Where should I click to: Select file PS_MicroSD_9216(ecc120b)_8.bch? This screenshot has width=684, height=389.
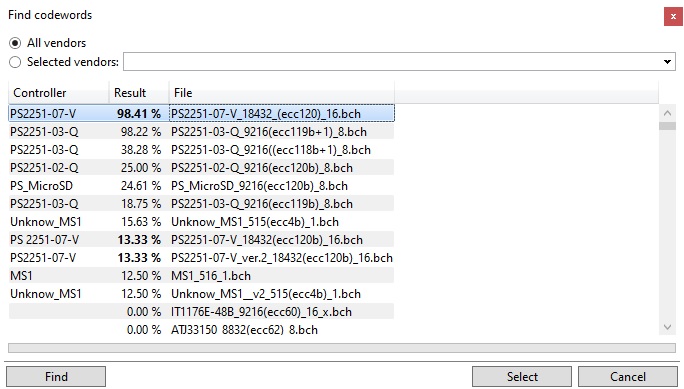[259, 186]
